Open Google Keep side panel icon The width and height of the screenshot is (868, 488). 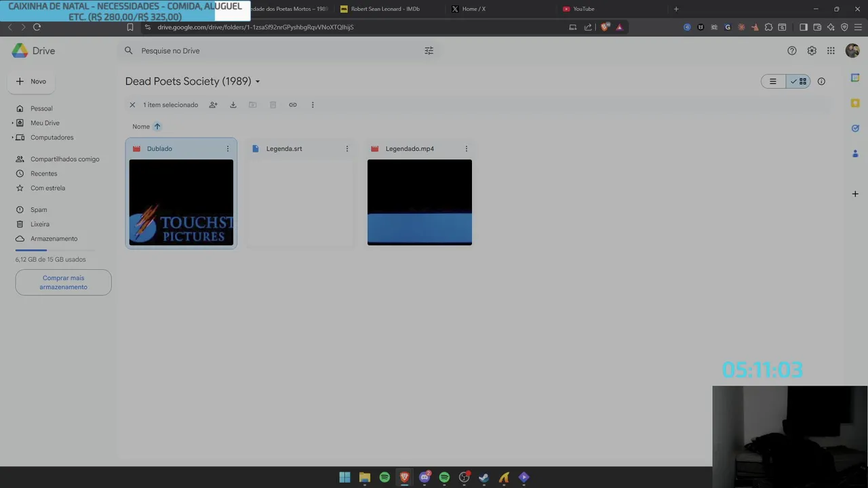855,103
